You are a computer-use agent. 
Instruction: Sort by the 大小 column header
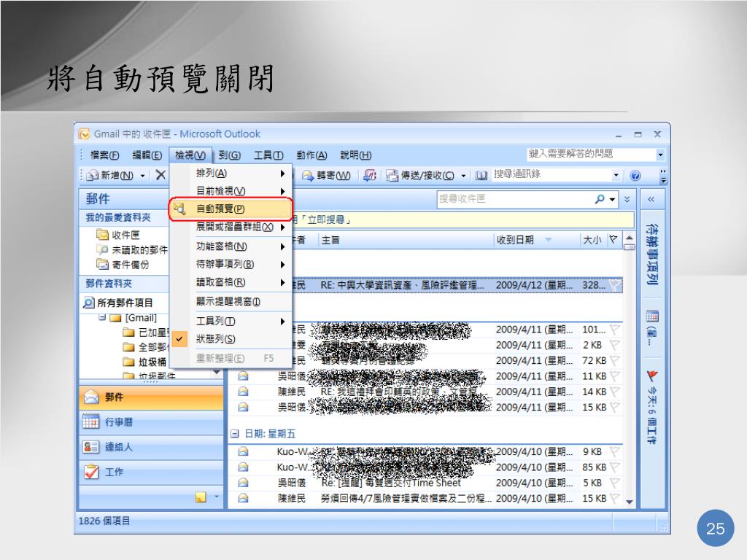592,240
